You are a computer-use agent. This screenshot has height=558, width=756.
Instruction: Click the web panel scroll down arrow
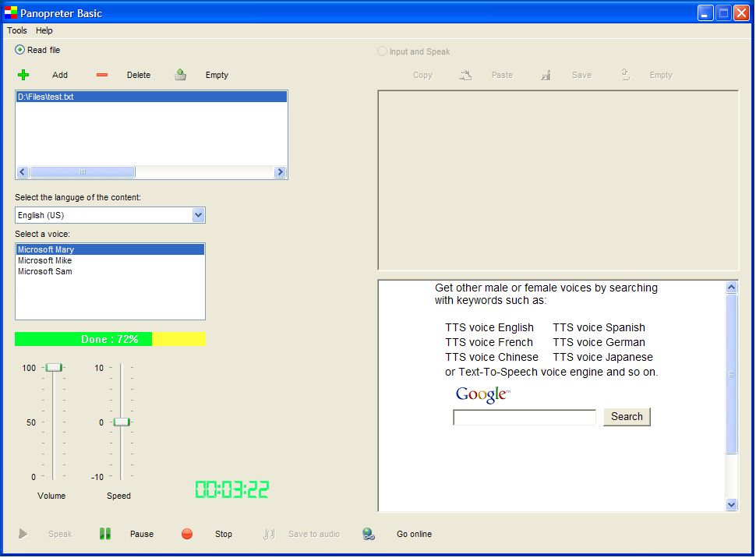point(731,504)
